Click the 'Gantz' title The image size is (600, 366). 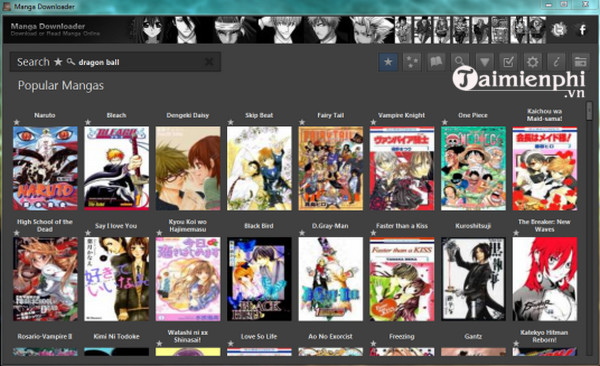tap(473, 337)
